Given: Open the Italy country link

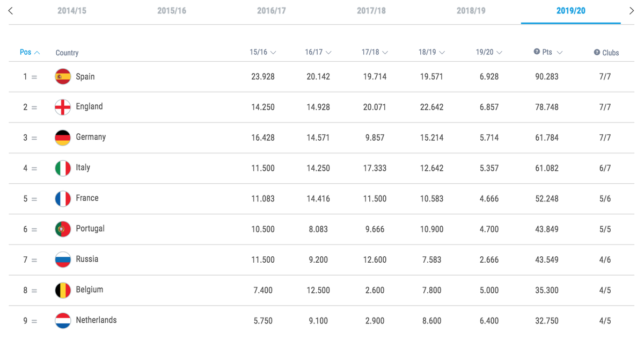Looking at the screenshot, I should click(83, 168).
